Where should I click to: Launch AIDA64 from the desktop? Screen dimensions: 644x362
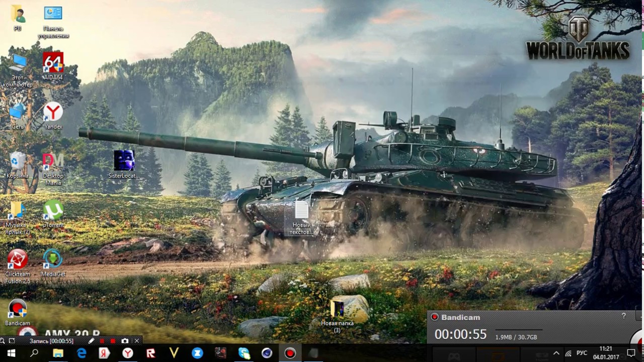point(53,66)
